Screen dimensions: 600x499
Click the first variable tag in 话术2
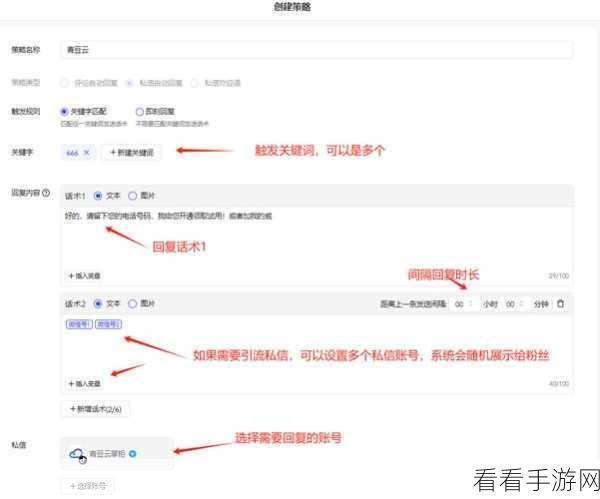pyautogui.click(x=79, y=325)
